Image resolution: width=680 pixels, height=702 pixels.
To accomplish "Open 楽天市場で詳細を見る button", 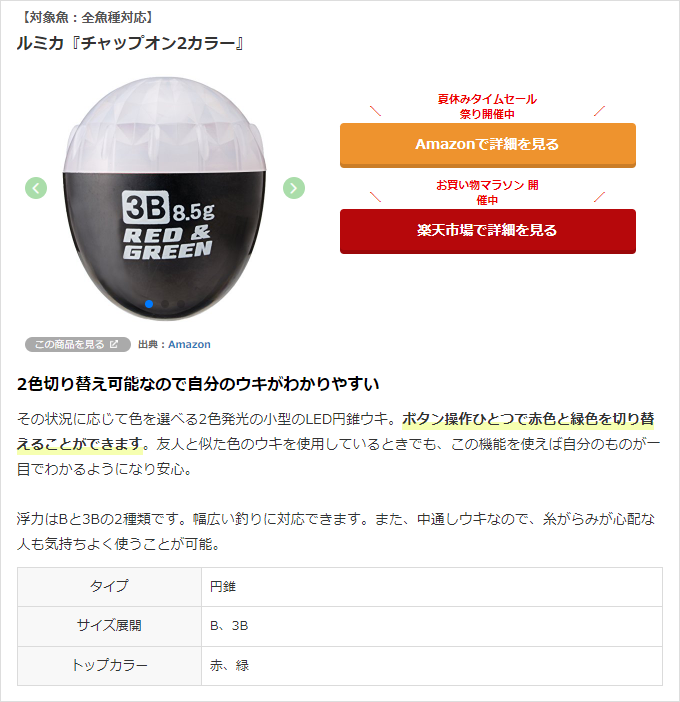I will pos(487,230).
